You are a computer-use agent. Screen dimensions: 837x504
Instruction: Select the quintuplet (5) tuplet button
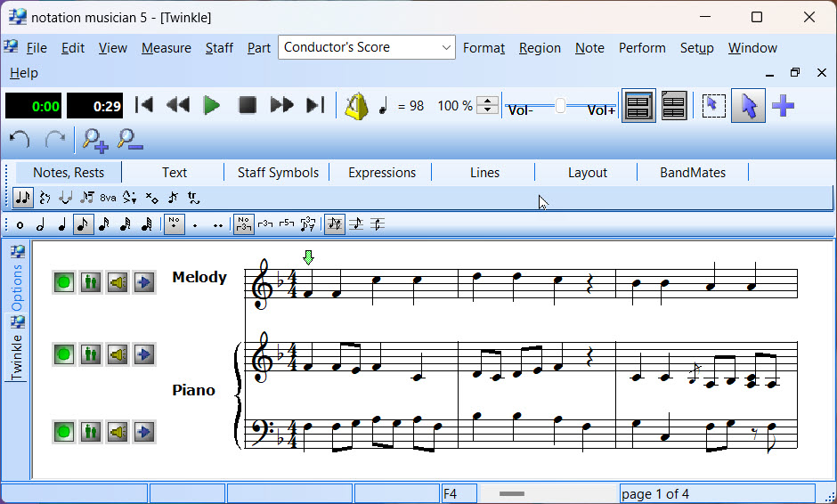pos(287,224)
